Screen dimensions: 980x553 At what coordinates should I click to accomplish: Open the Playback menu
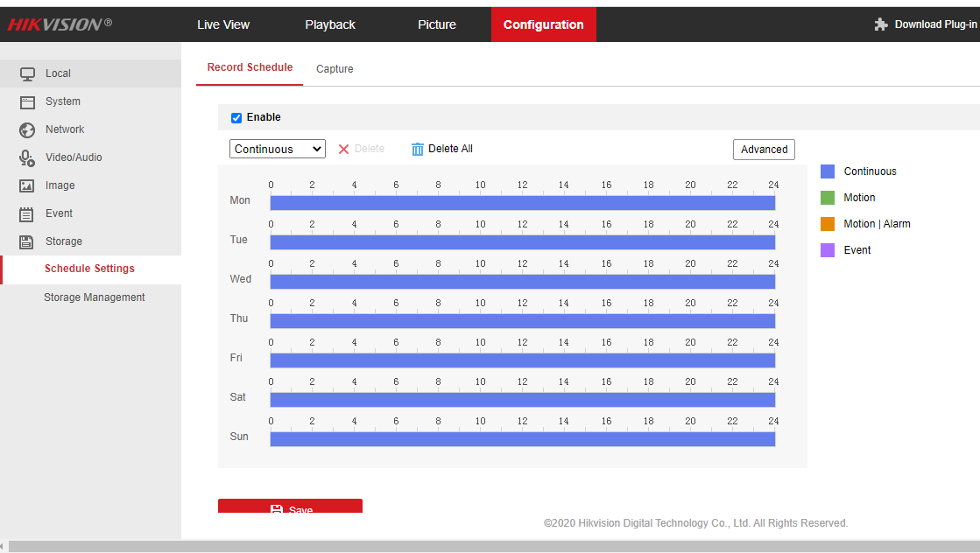(330, 24)
